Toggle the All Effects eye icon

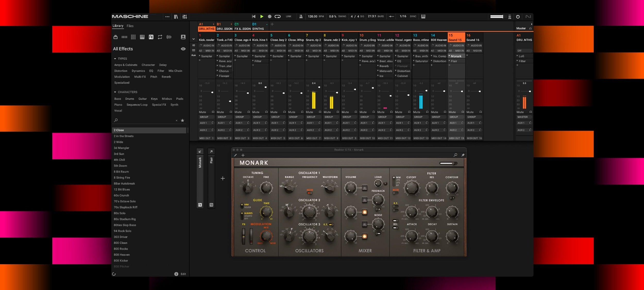[x=183, y=49]
